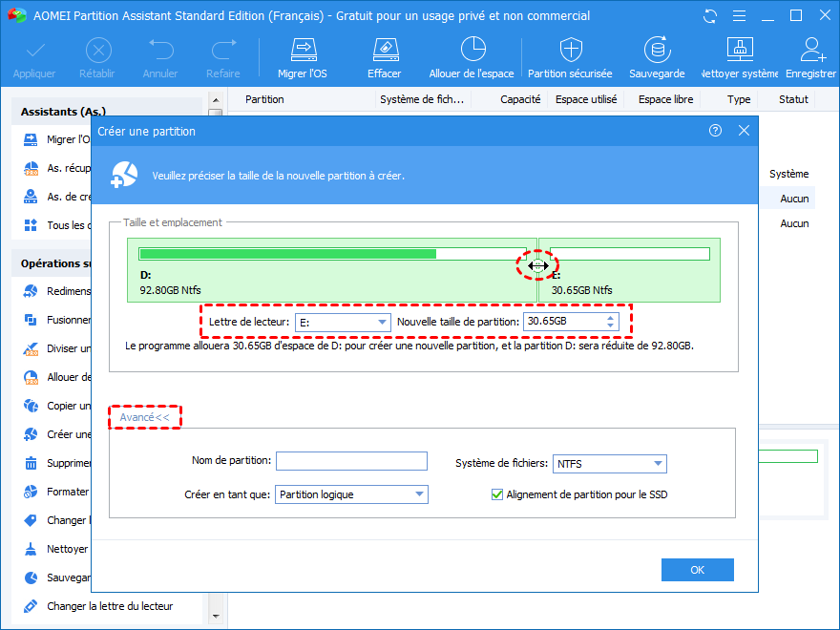Collapse the Avancé<< section
This screenshot has height=630, width=840.
coord(145,417)
